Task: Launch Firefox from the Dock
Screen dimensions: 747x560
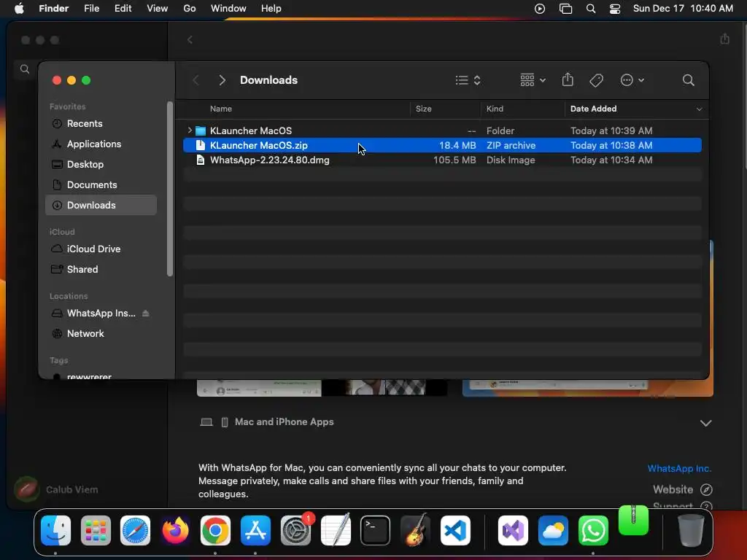Action: 175,531
